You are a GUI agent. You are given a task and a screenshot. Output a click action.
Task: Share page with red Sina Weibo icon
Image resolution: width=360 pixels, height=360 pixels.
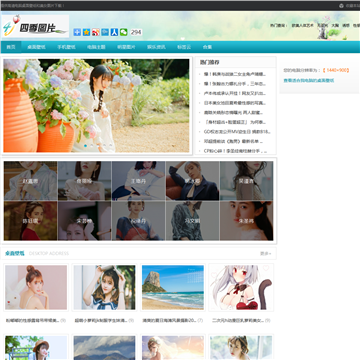(96, 32)
